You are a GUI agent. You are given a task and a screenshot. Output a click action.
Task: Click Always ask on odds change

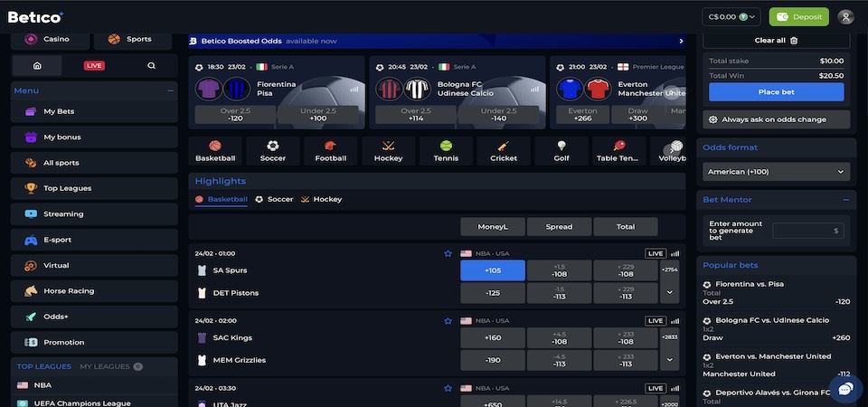(x=776, y=119)
